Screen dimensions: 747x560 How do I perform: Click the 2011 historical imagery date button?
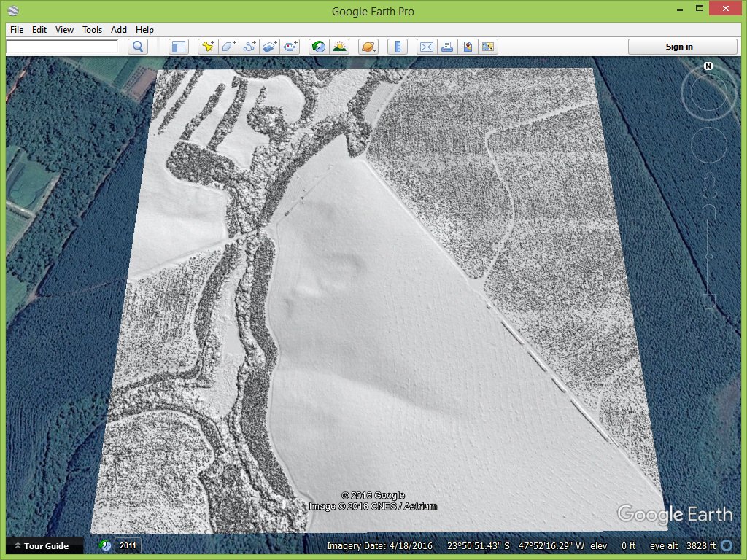[128, 545]
